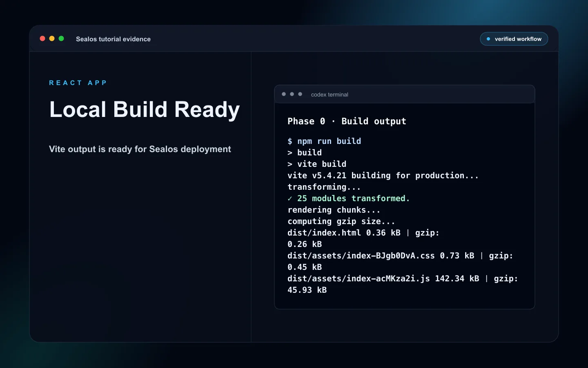Screen dimensions: 588x368
Task: Click first gray dot in codex terminal header
Action: point(284,94)
